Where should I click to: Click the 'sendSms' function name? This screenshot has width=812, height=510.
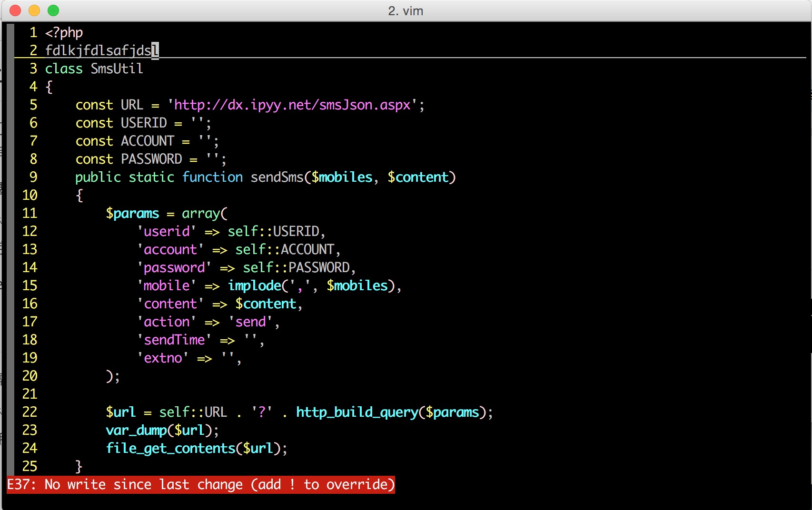coord(277,177)
